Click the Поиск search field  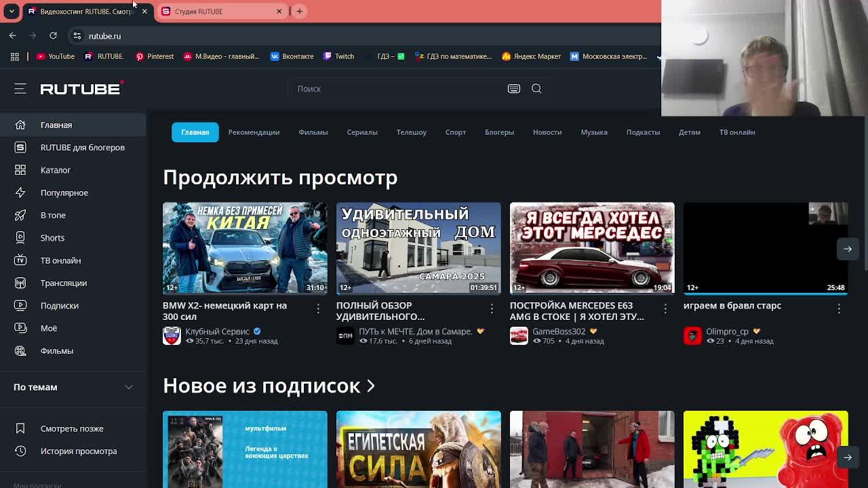[399, 89]
